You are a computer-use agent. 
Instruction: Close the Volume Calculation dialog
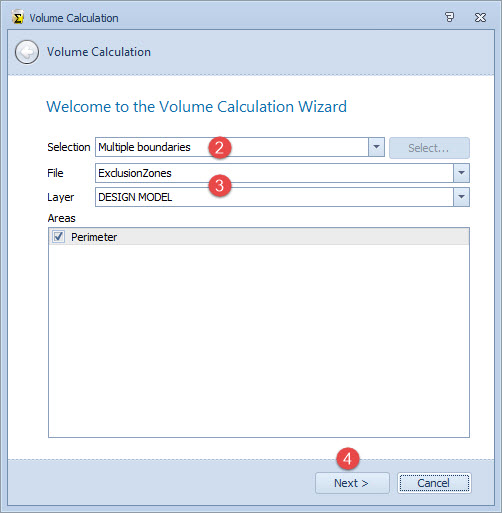point(480,17)
